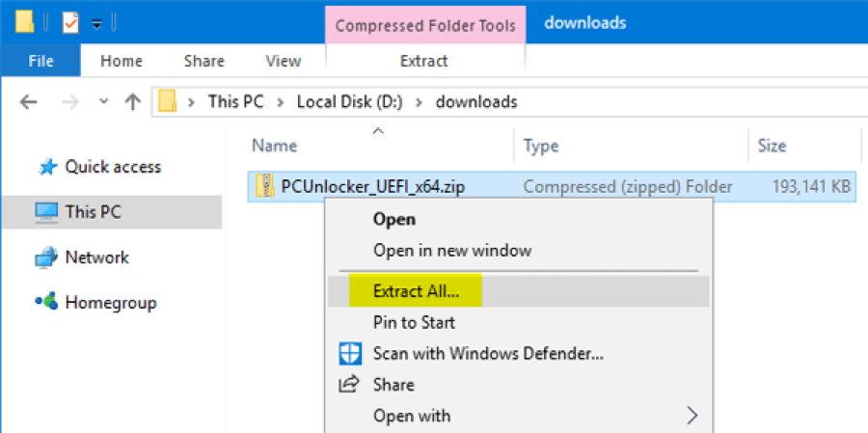This screenshot has height=433, width=868.
Task: Click the Quick access star icon
Action: click(x=49, y=167)
